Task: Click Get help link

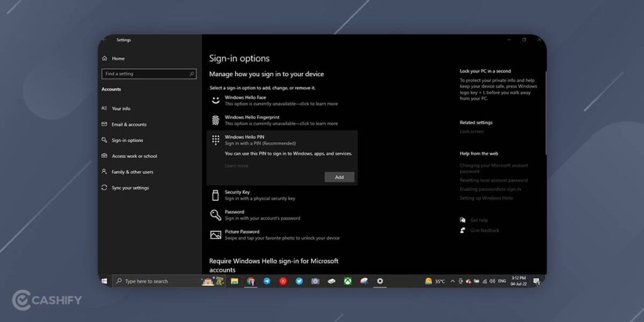Action: pos(479,220)
